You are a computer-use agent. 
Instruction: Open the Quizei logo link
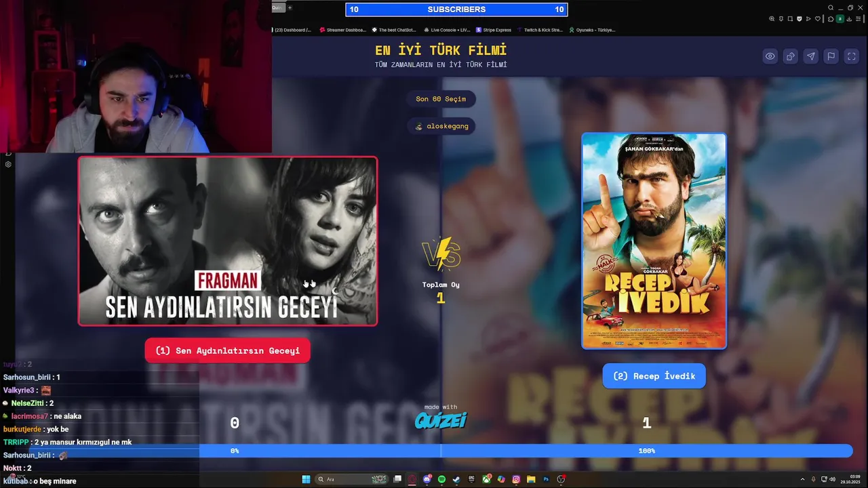tap(441, 420)
